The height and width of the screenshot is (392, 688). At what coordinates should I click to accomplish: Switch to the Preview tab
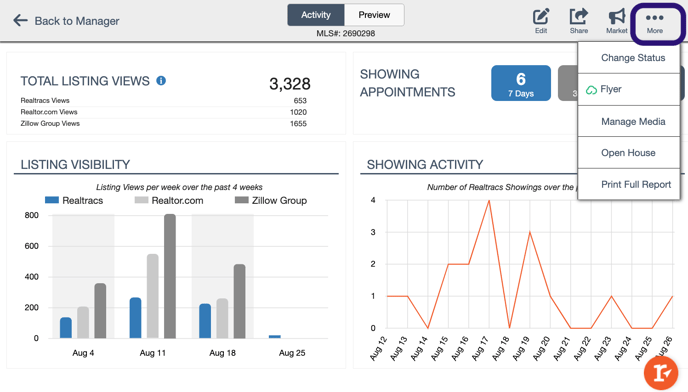pos(374,15)
